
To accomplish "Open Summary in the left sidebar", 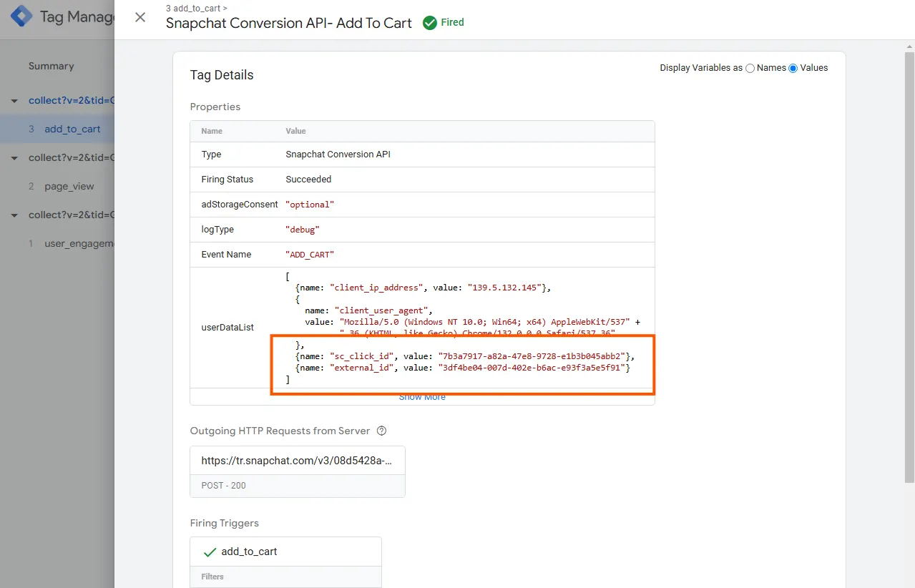I will click(x=52, y=66).
